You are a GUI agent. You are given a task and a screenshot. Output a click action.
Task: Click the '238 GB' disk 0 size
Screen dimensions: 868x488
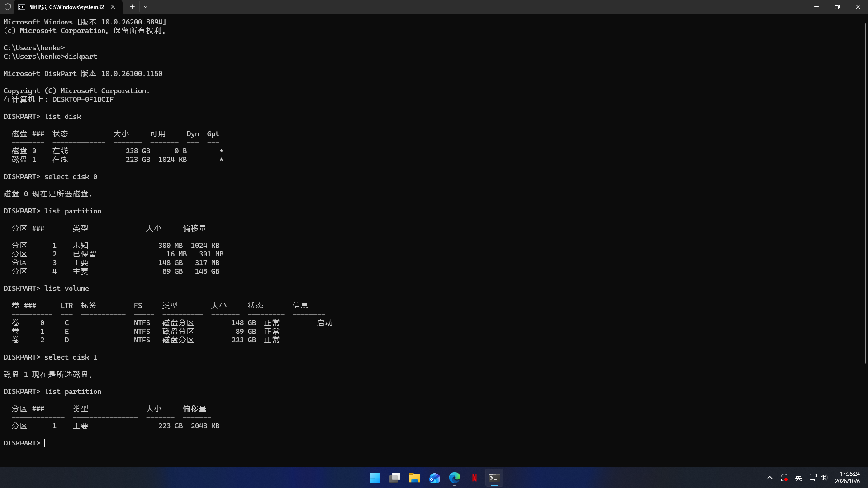click(x=138, y=151)
